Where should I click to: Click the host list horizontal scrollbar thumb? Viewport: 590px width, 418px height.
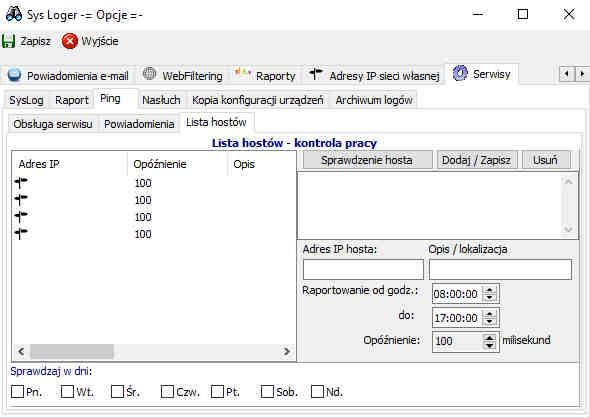click(x=71, y=351)
